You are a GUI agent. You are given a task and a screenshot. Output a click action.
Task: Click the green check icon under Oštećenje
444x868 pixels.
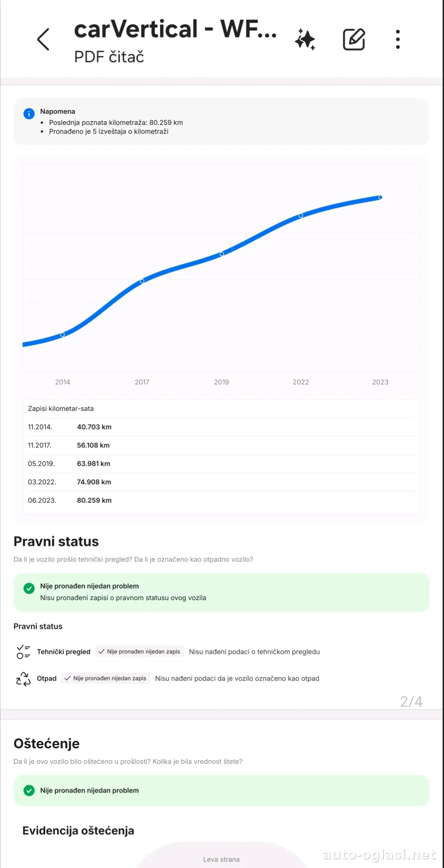[x=29, y=790]
